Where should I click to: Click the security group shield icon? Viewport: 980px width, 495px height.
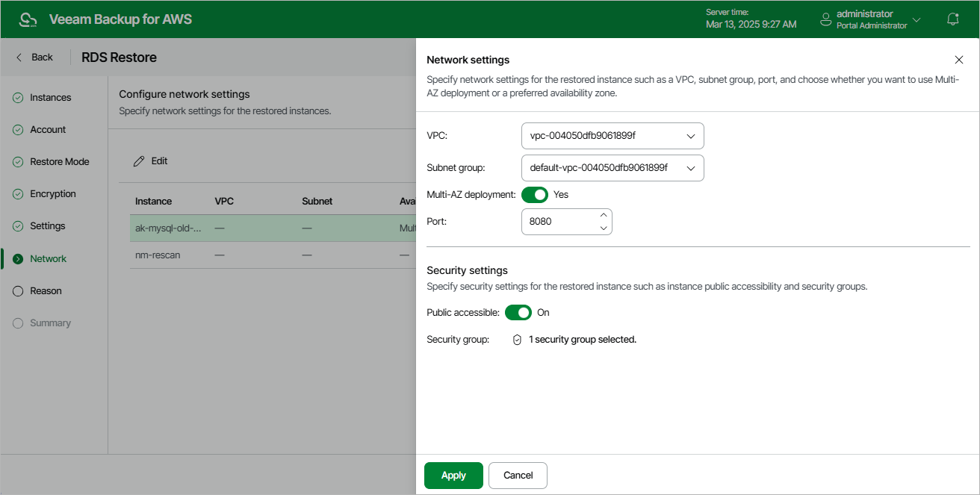click(517, 340)
